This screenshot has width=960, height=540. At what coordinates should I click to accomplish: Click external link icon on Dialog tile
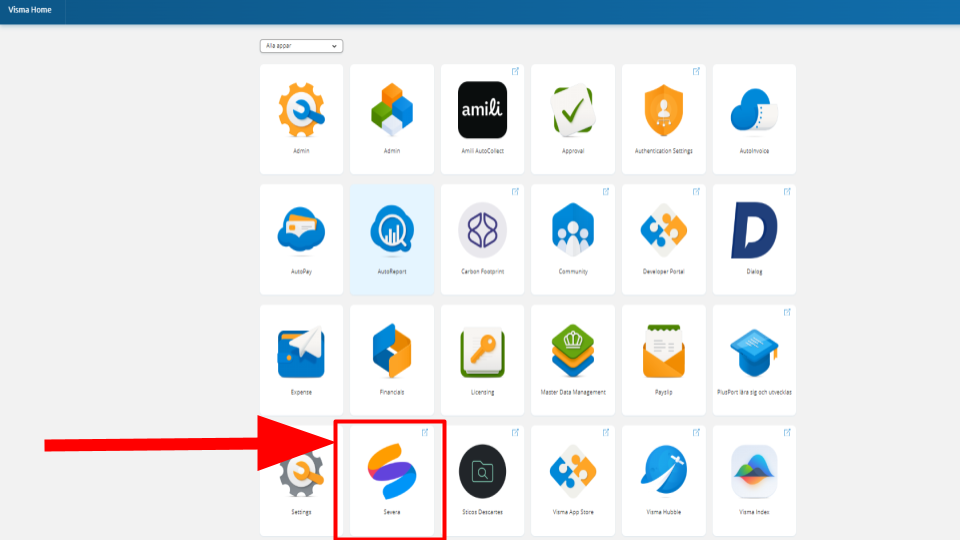coord(787,192)
